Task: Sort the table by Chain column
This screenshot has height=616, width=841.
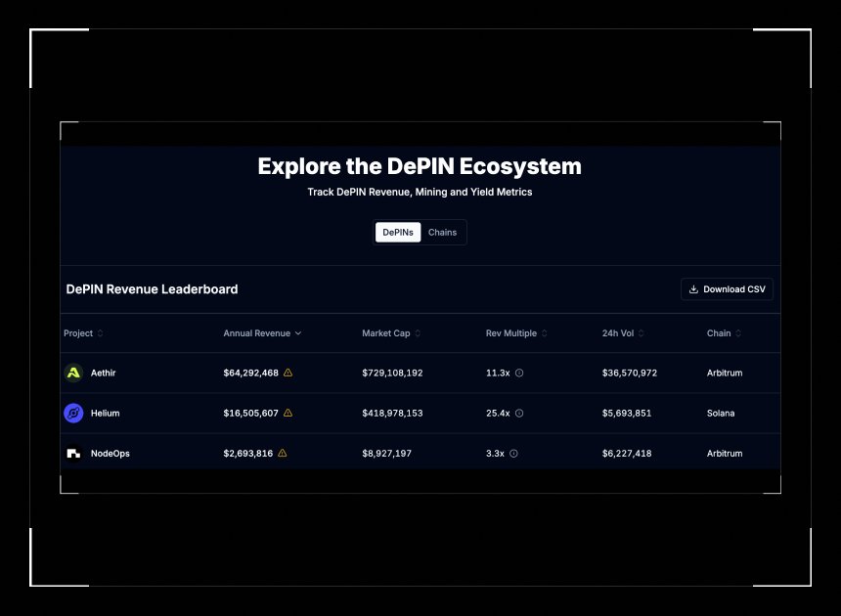Action: pos(724,332)
